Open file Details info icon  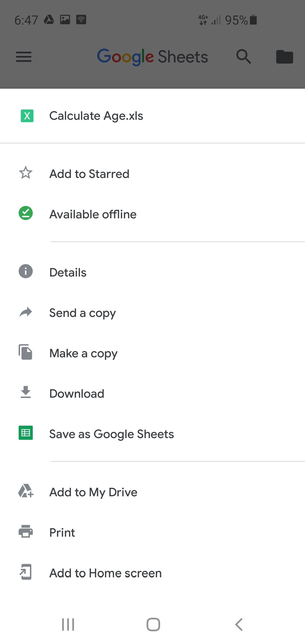[26, 271]
